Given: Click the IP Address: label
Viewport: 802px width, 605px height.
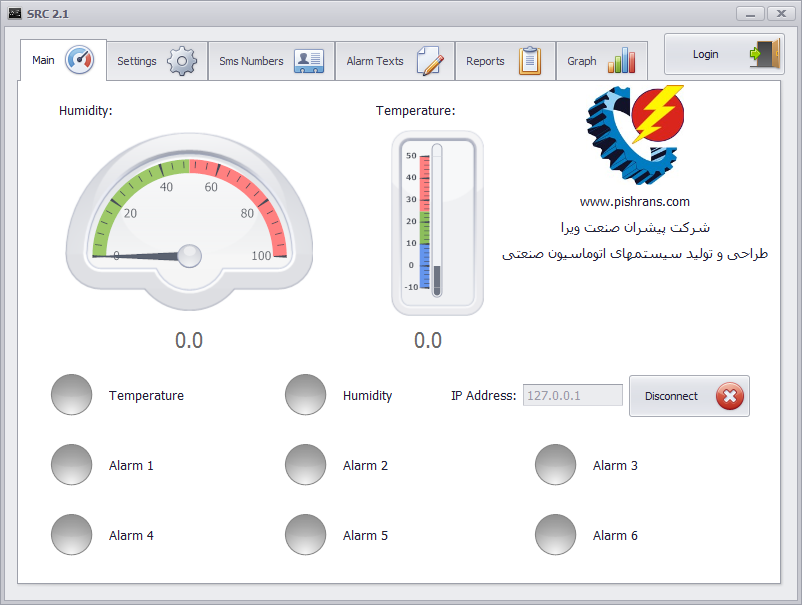Looking at the screenshot, I should pyautogui.click(x=483, y=395).
